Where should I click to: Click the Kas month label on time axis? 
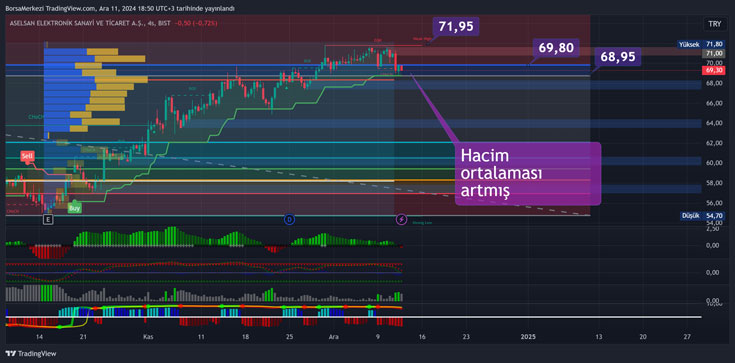tap(148, 337)
